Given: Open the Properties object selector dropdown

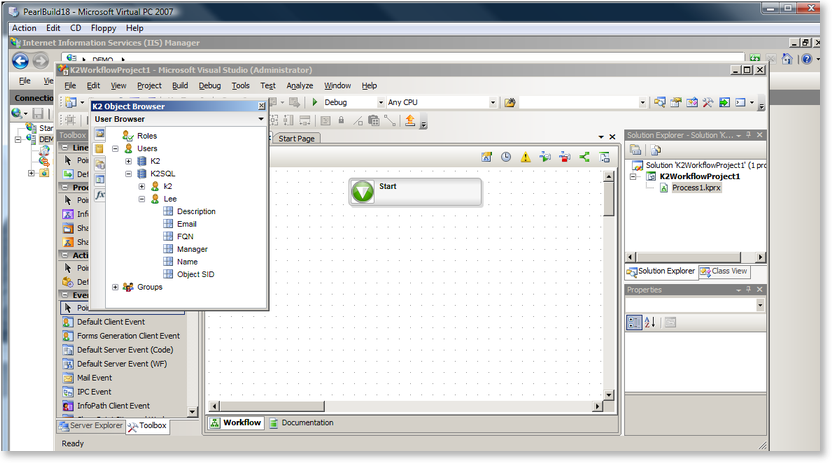Looking at the screenshot, I should (760, 305).
